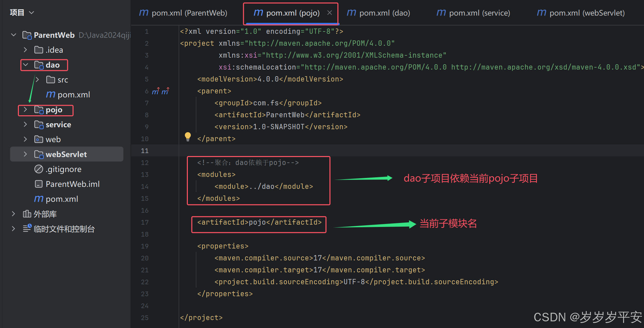Click the yellow lightbulb intention icon
Viewport: 644px width, 328px height.
click(188, 137)
